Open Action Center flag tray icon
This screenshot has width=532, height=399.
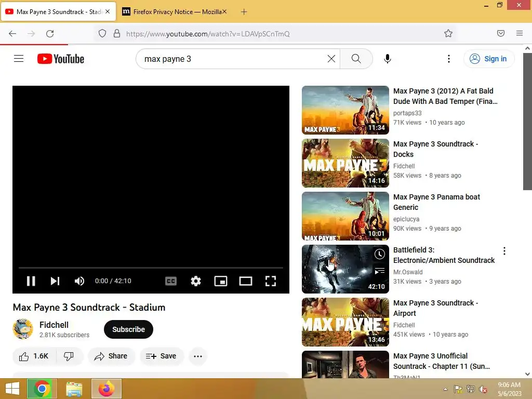point(458,389)
